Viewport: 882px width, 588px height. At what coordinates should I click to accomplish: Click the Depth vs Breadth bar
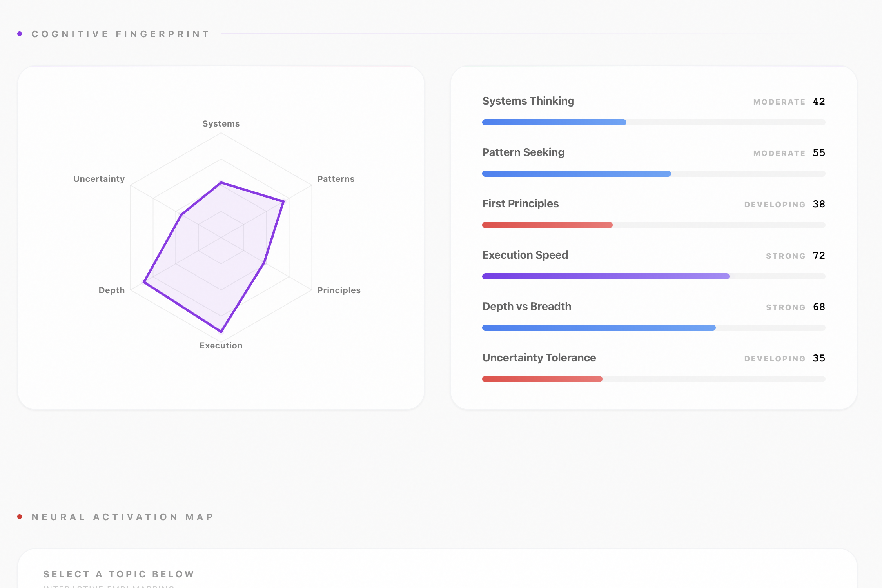point(599,328)
